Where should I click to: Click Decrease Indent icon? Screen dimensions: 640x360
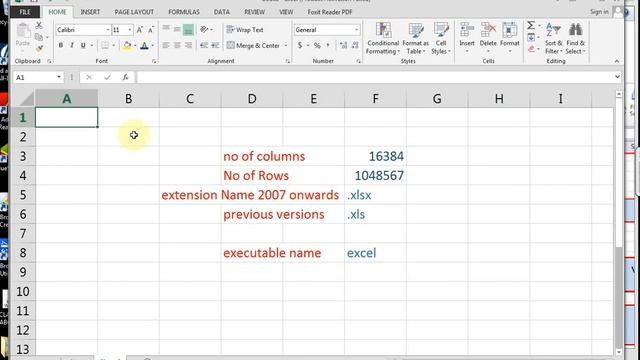(204, 45)
